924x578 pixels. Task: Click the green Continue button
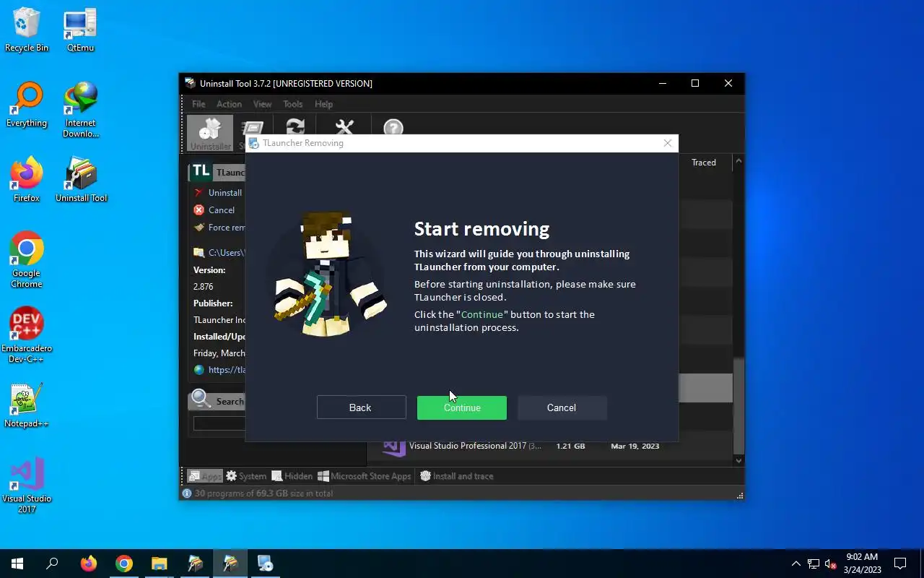pyautogui.click(x=462, y=407)
